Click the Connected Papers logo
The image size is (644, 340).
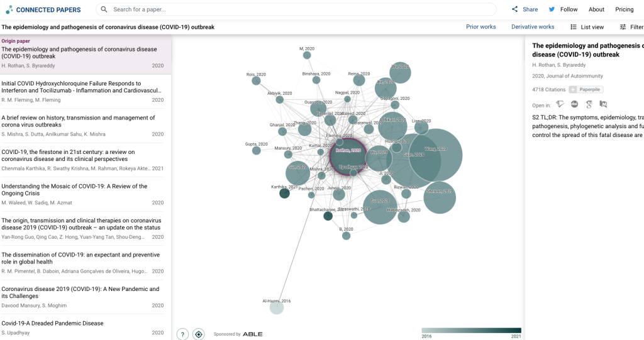pyautogui.click(x=43, y=9)
